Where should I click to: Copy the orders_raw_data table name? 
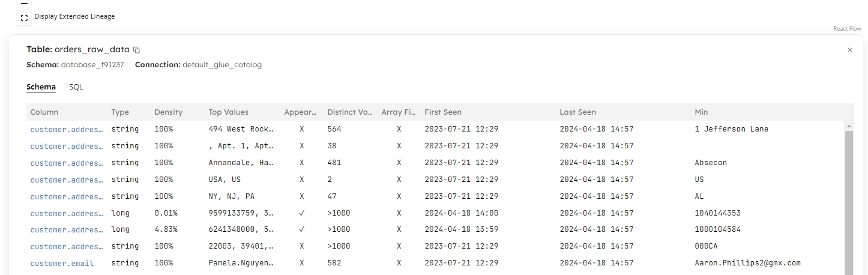tap(136, 50)
